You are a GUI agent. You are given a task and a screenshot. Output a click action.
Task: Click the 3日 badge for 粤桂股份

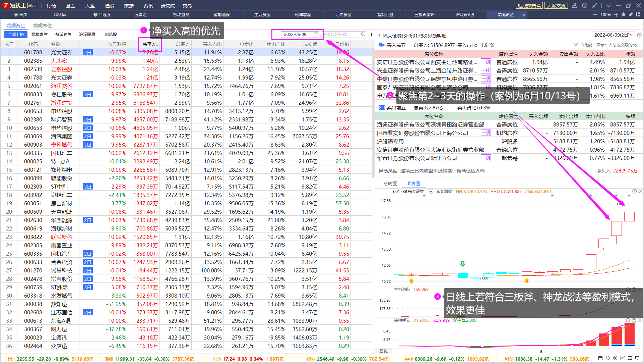[x=88, y=94]
